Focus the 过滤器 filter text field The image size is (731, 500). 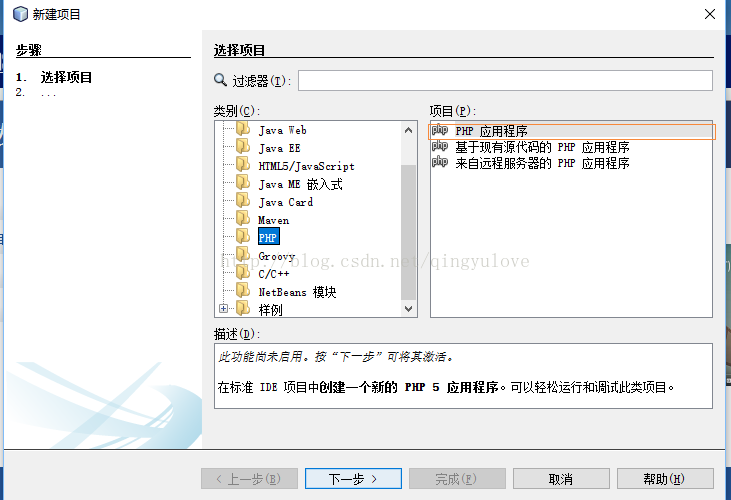[505, 81]
